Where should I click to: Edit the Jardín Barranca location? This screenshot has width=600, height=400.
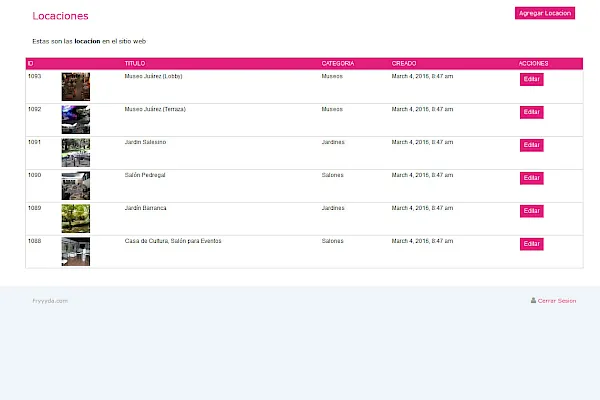[x=532, y=211]
